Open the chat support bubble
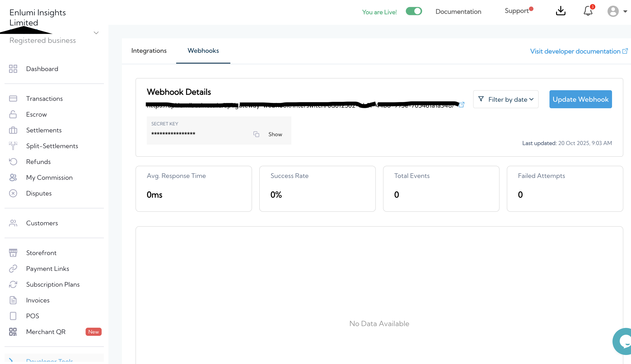This screenshot has width=631, height=364. pyautogui.click(x=624, y=341)
